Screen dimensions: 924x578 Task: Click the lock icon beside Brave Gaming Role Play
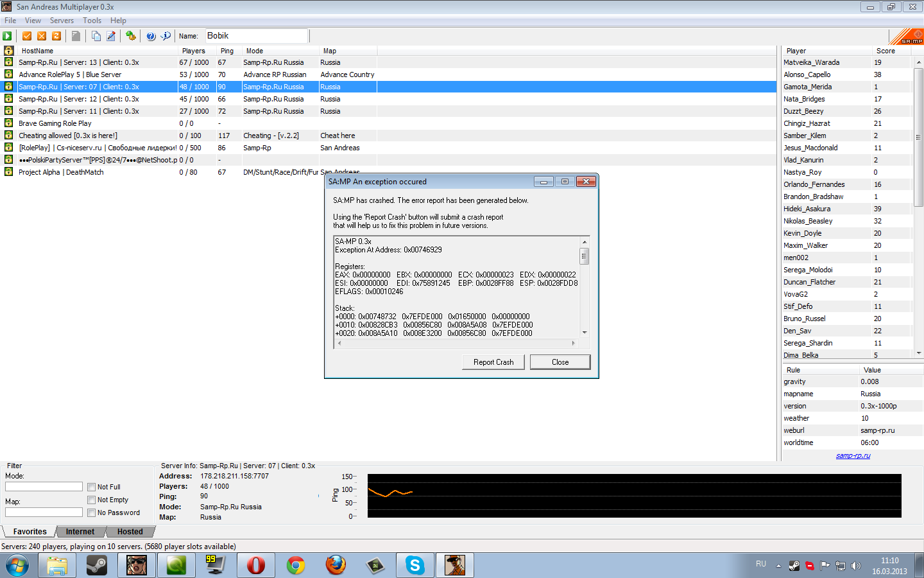tap(8, 123)
